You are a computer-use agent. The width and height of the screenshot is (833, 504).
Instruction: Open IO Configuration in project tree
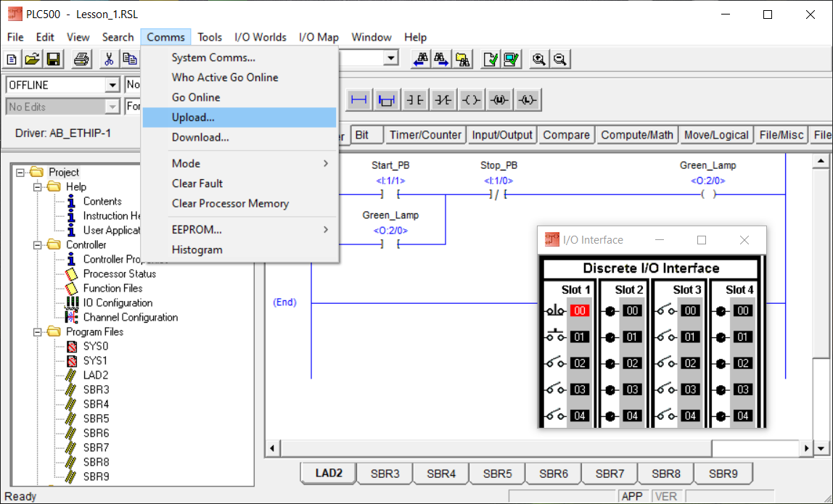[118, 302]
